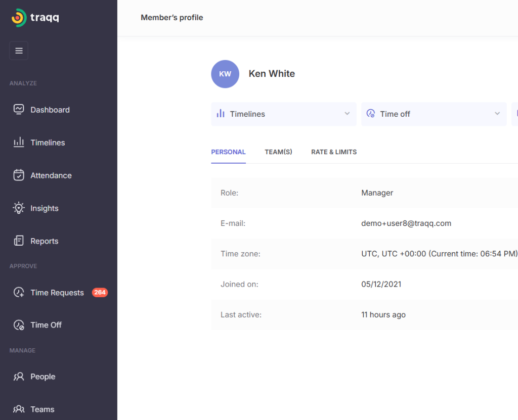Click the demo+user8@traqq.com email address

coord(406,223)
